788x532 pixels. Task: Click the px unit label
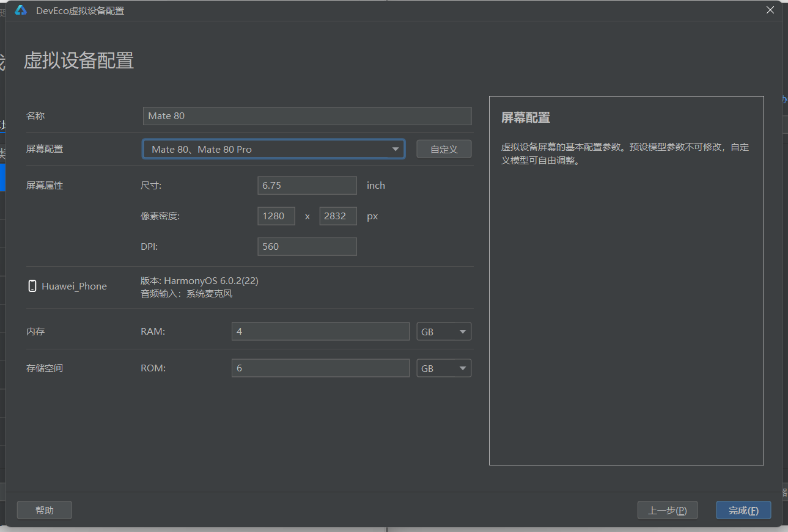[372, 216]
